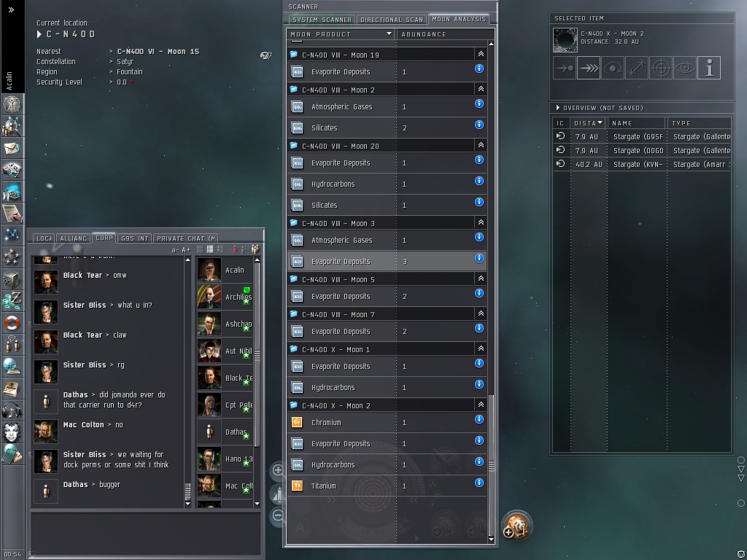This screenshot has height=560, width=747.
Task: Click the Titanium product icon
Action: [x=298, y=486]
